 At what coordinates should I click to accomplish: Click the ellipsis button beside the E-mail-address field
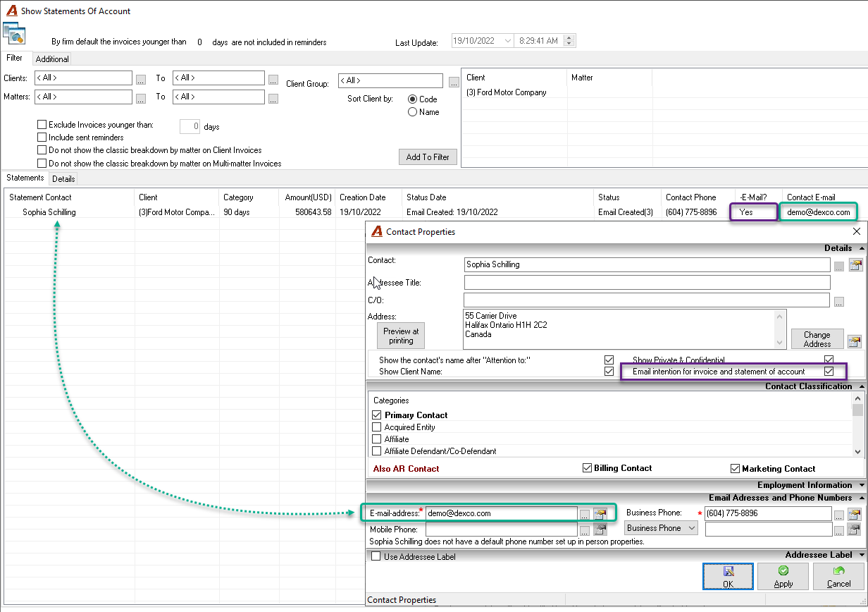coord(585,514)
